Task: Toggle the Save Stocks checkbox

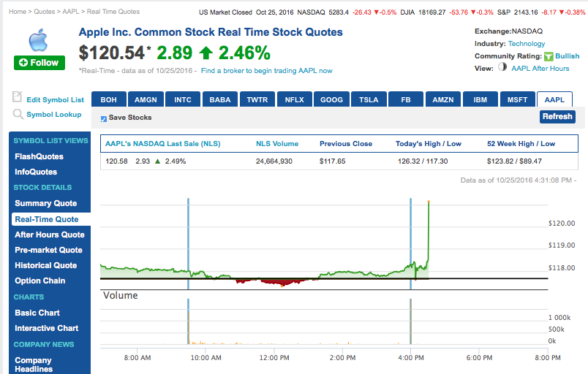Action: tap(104, 119)
